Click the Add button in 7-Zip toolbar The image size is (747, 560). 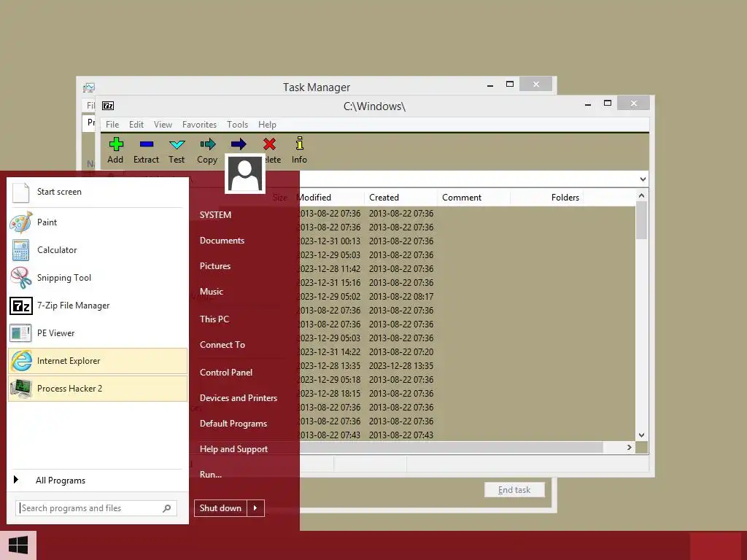115,150
